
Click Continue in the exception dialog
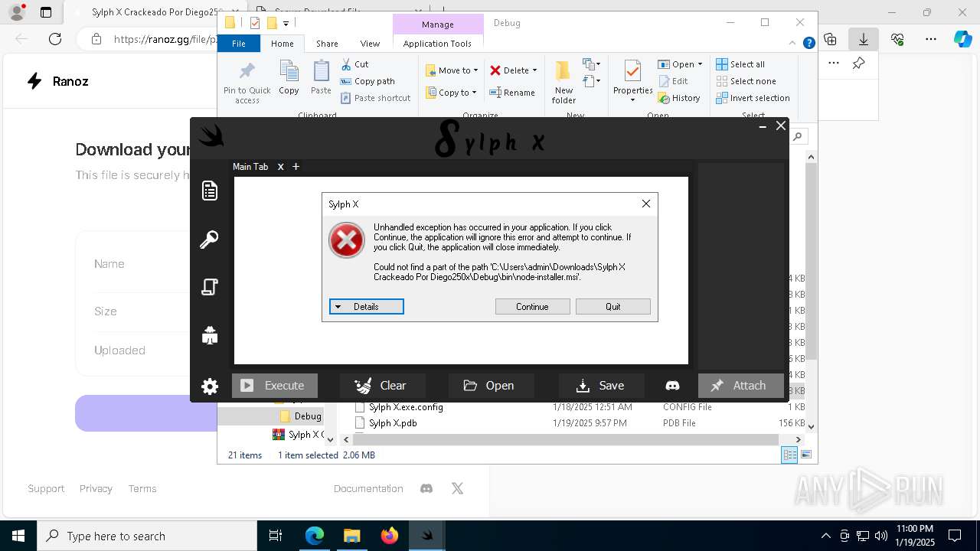coord(532,307)
